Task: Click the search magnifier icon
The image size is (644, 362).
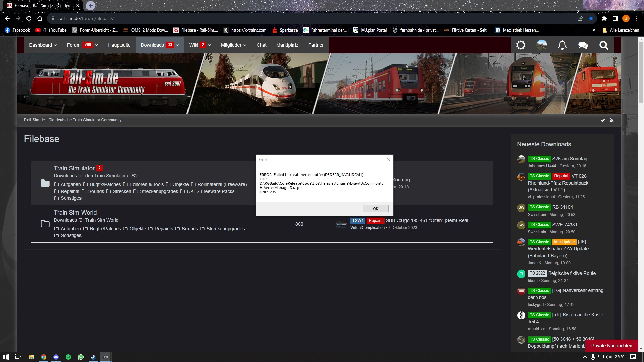Action: 604,45
